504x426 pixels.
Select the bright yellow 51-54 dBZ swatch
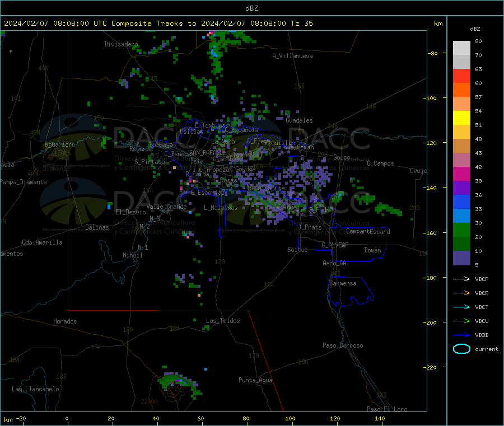point(461,118)
